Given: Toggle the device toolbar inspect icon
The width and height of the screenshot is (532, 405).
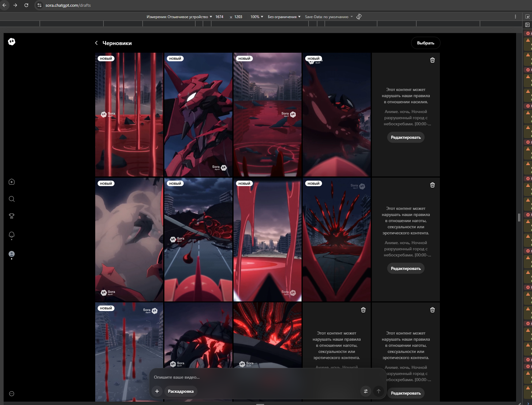Looking at the screenshot, I should 527,17.
